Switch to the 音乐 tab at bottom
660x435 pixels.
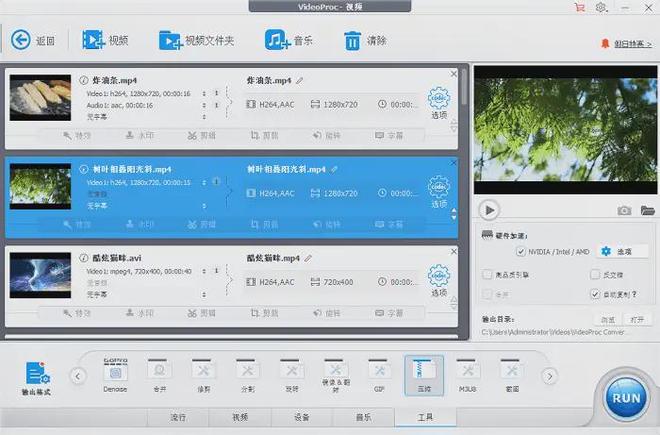point(364,417)
